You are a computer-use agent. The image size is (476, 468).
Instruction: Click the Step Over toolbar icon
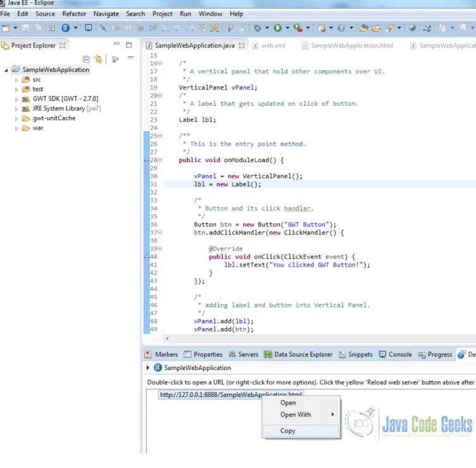(x=177, y=28)
